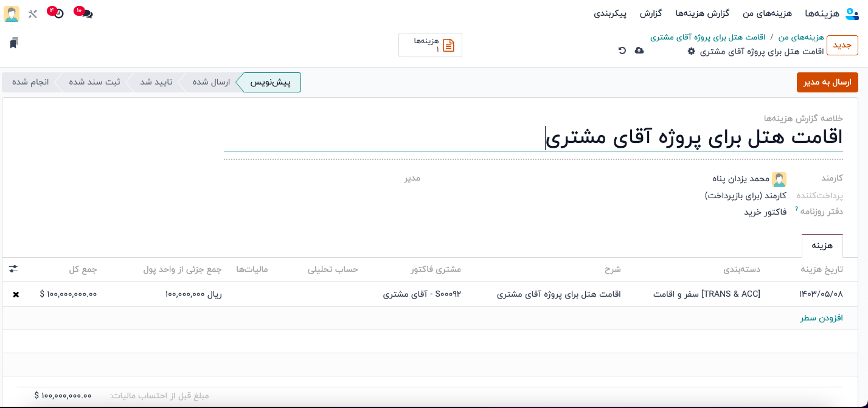
Task: Click افزودن سطر to add a line
Action: 821,318
